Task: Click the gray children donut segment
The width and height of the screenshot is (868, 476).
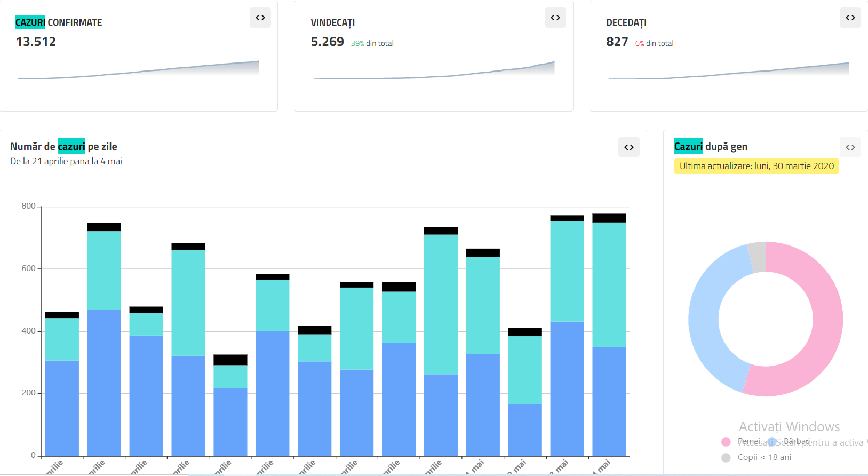Action: [758, 257]
